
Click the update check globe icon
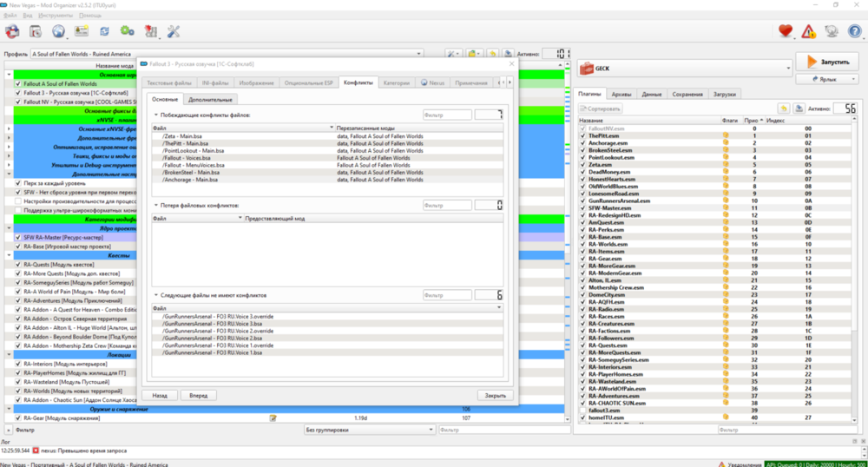coord(832,31)
